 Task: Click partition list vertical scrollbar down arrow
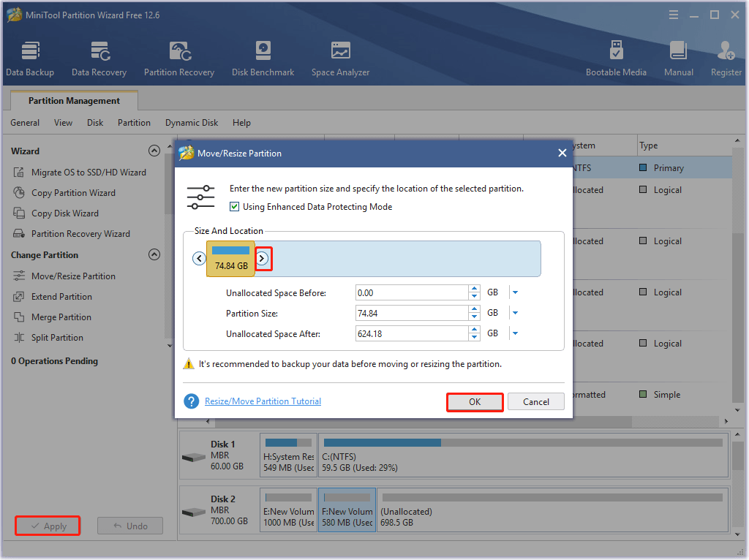click(737, 410)
